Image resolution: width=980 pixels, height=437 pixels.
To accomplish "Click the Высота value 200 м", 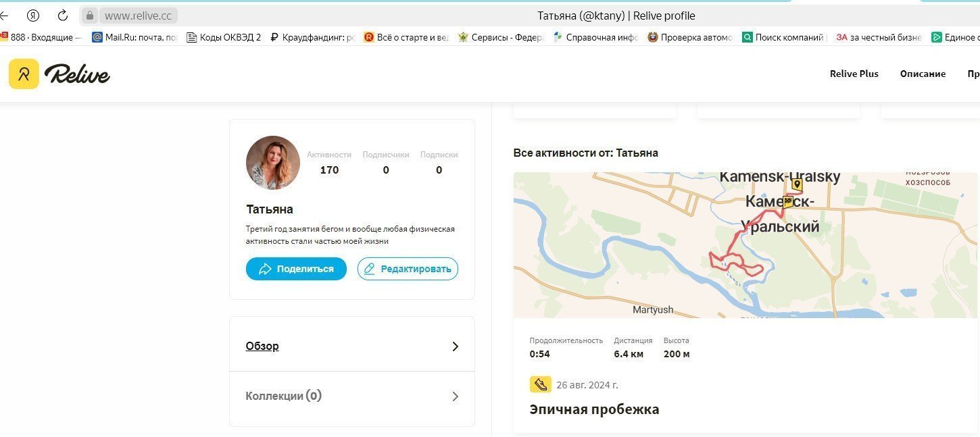I will (677, 354).
